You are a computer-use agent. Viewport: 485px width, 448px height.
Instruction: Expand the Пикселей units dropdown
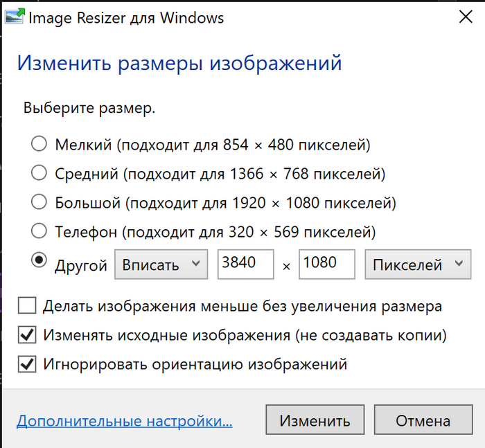pyautogui.click(x=417, y=265)
